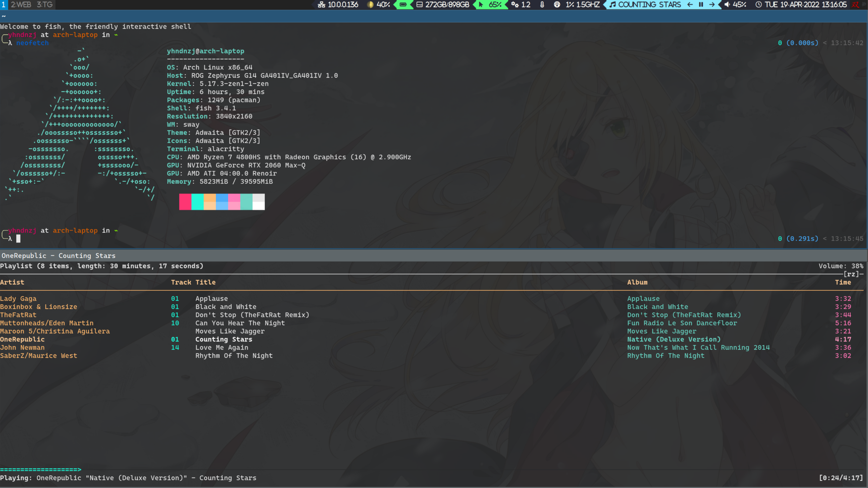
Task: Click the Artist column header
Action: click(x=12, y=282)
